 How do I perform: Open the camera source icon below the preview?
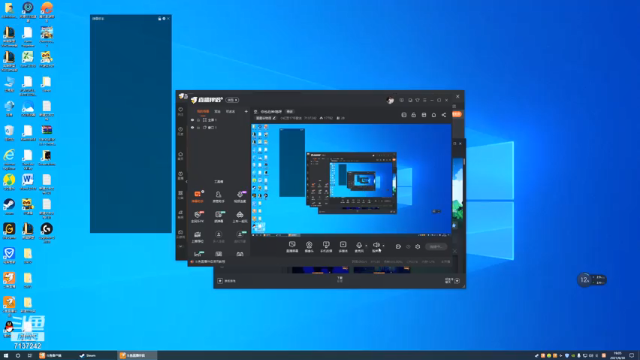[309, 245]
